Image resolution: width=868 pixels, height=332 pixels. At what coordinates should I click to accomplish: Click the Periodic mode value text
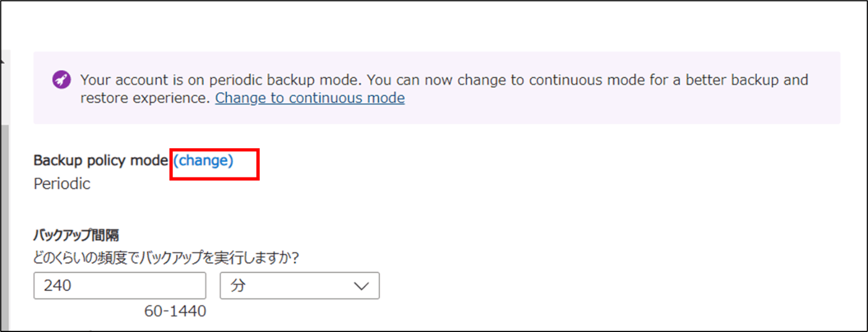(62, 184)
